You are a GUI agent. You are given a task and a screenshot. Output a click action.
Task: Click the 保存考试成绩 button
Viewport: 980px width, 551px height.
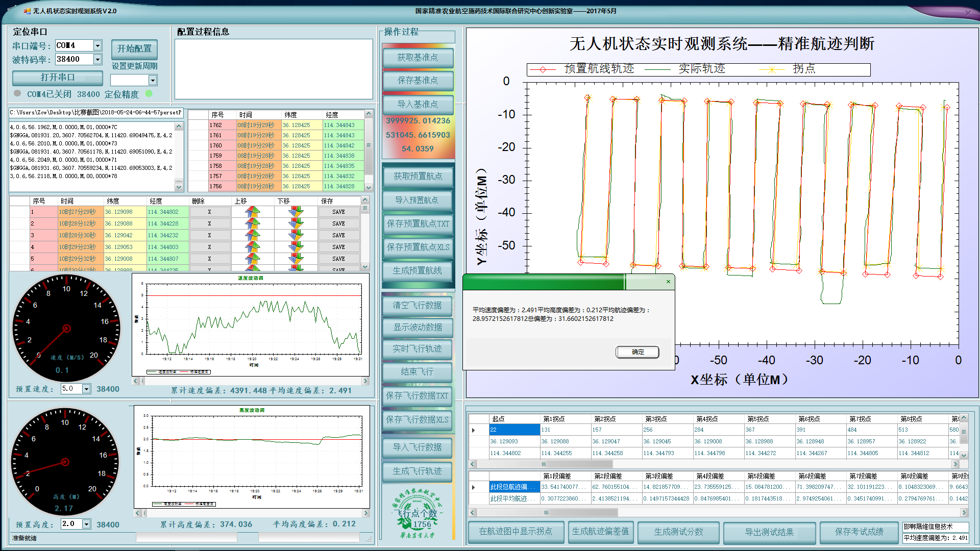point(859,532)
